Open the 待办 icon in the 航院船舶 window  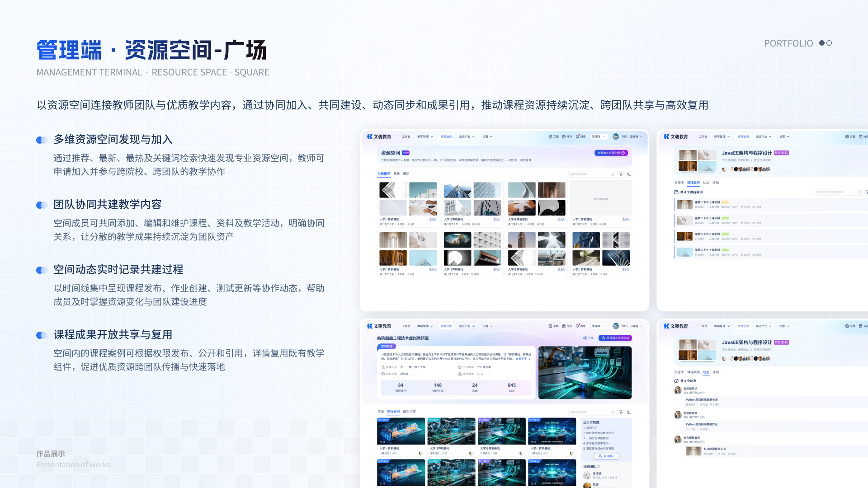point(564,326)
